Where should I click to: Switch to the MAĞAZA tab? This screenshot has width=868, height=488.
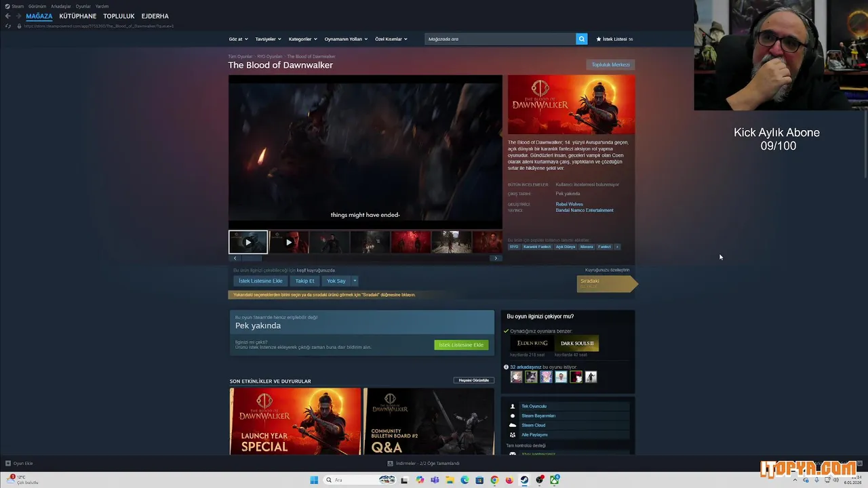39,16
